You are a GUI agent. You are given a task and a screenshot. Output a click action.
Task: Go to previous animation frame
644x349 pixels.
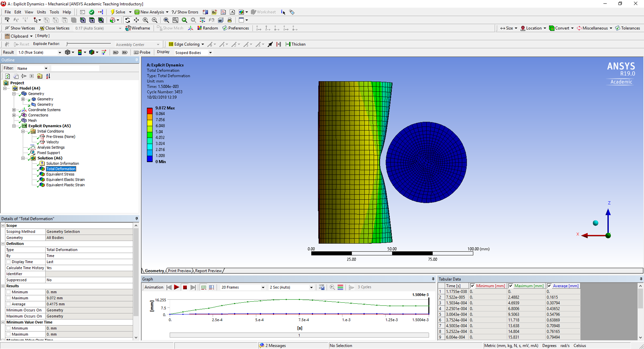click(169, 287)
